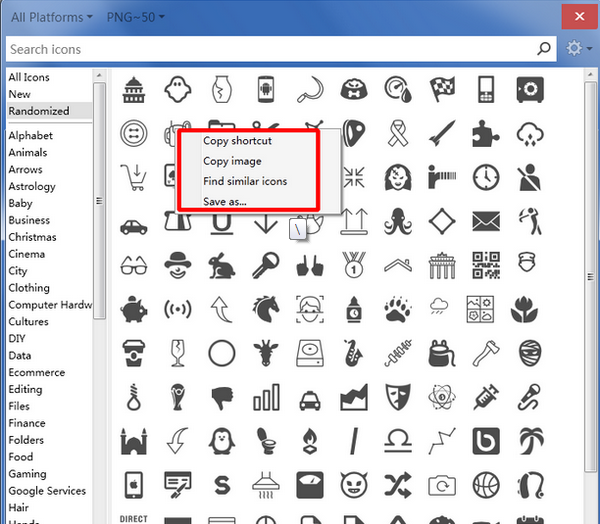Select the octopus icon
The height and width of the screenshot is (524, 600).
pyautogui.click(x=397, y=219)
